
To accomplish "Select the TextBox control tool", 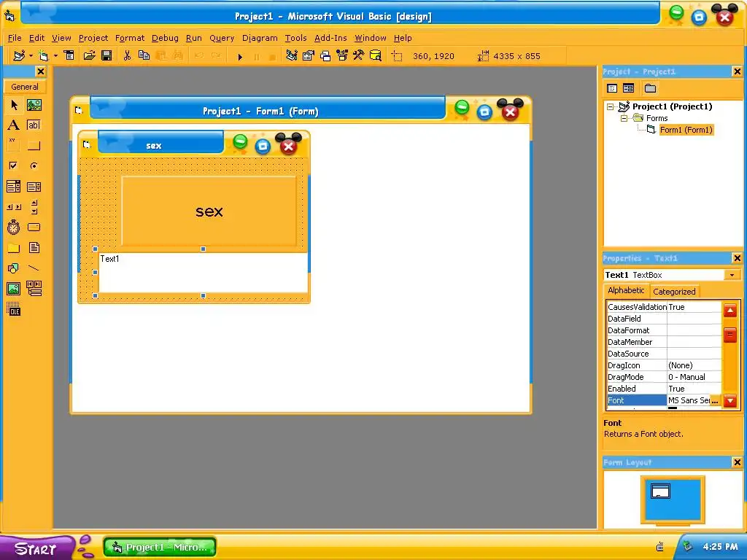I will [x=34, y=125].
